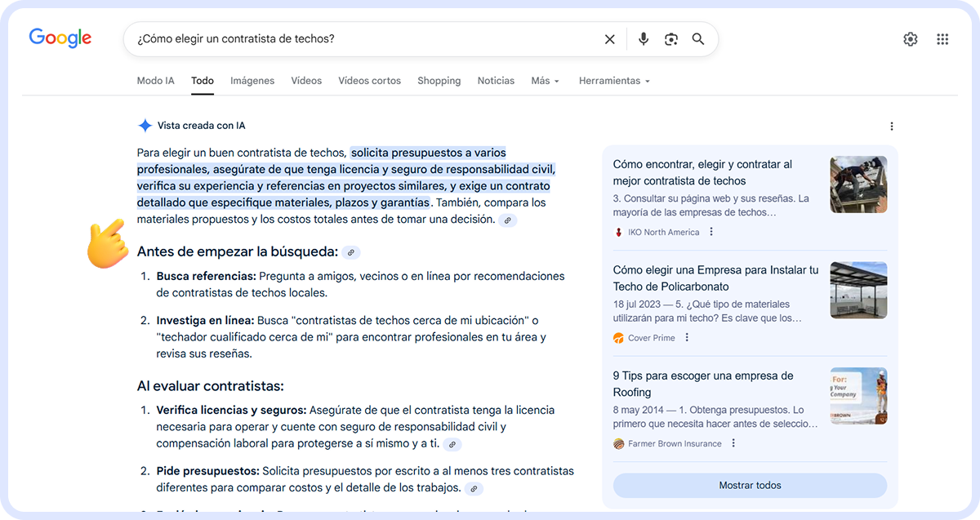This screenshot has height=520, width=980.
Task: Switch to the Imágenes tab
Action: coord(252,80)
